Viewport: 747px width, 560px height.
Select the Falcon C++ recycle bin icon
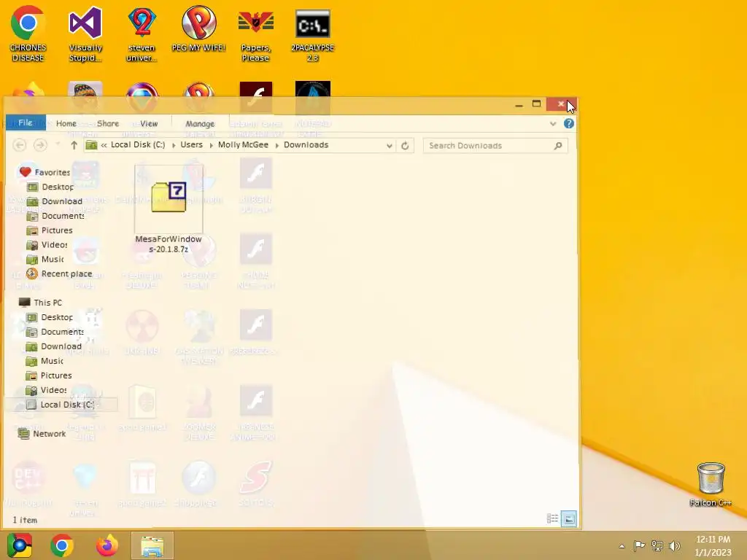point(711,484)
